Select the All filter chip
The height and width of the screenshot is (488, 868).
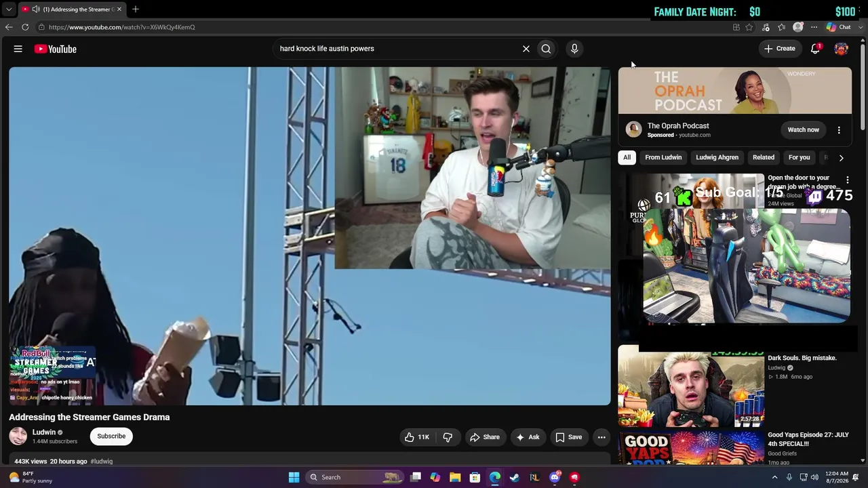pos(627,158)
